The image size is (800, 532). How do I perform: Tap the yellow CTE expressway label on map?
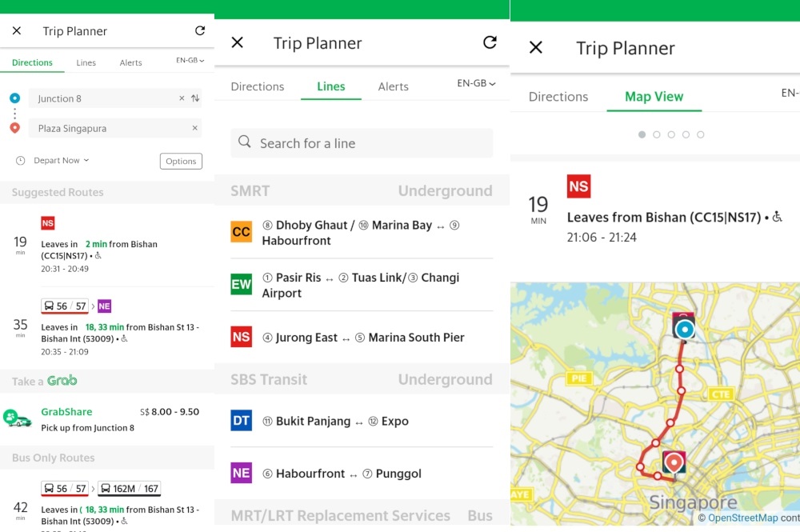tap(721, 394)
